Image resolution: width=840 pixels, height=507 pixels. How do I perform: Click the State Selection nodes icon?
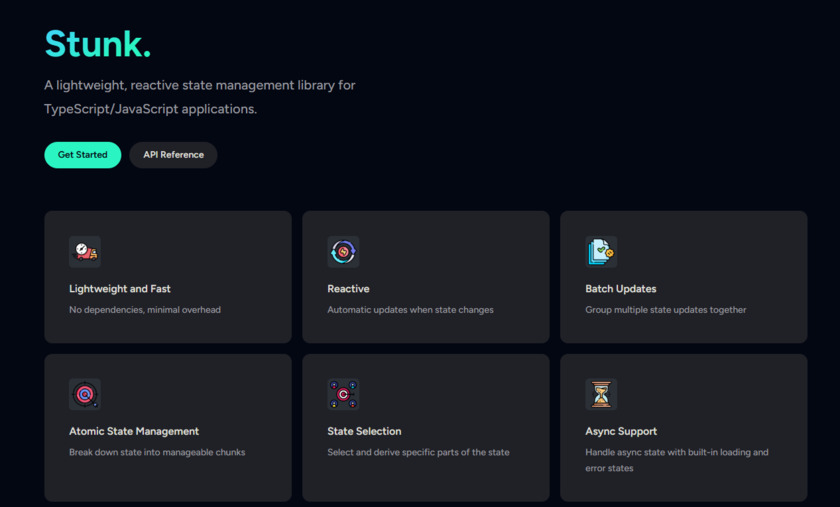(343, 394)
